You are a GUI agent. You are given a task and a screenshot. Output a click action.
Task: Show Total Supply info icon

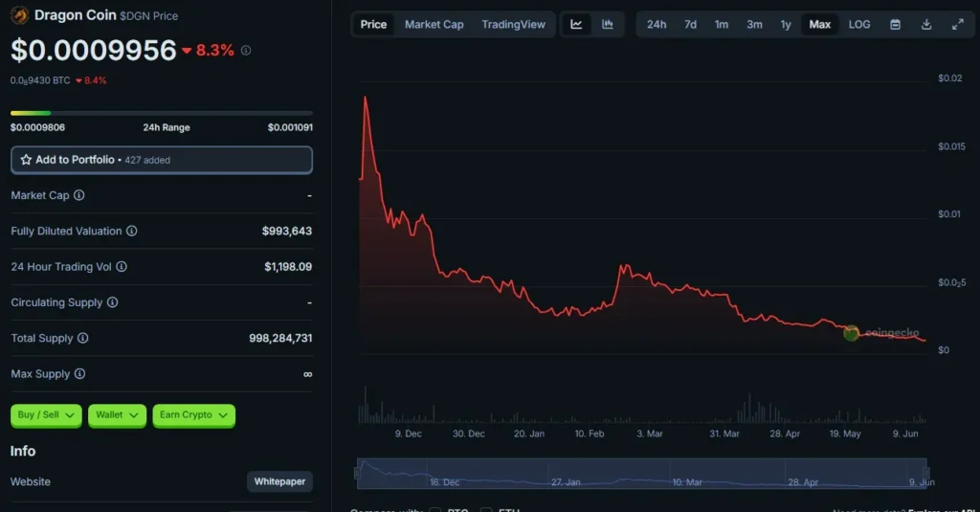(x=83, y=338)
